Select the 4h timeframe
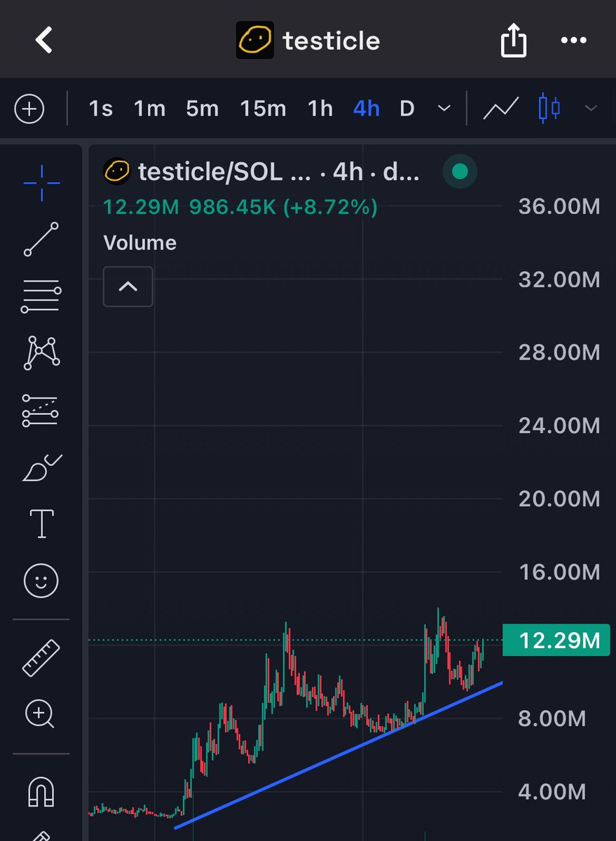Viewport: 616px width, 841px height. point(367,109)
